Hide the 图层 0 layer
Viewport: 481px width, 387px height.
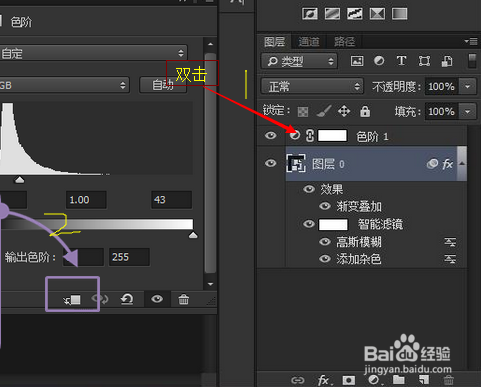(x=271, y=163)
